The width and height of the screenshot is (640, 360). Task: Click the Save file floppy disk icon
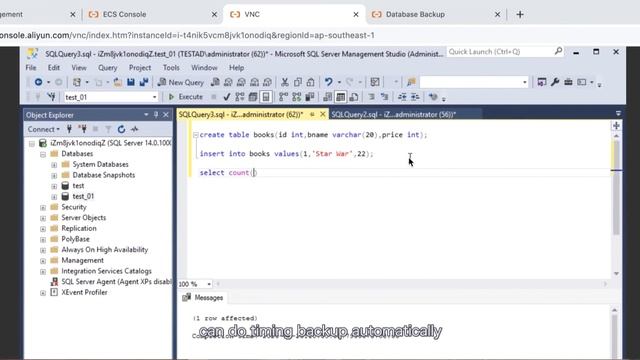(x=131, y=82)
